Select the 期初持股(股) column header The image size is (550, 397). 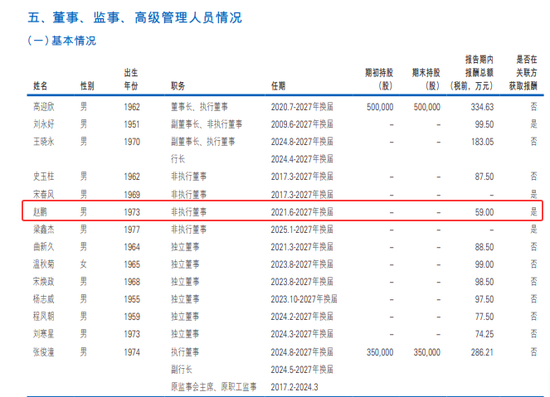pyautogui.click(x=379, y=79)
